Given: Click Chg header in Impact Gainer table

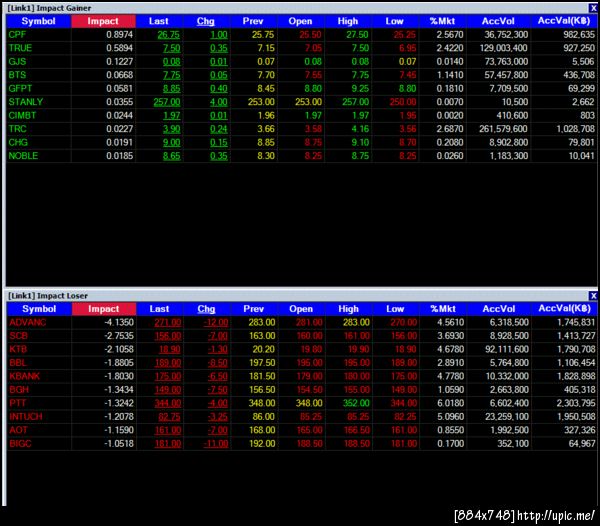Looking at the screenshot, I should click(206, 21).
